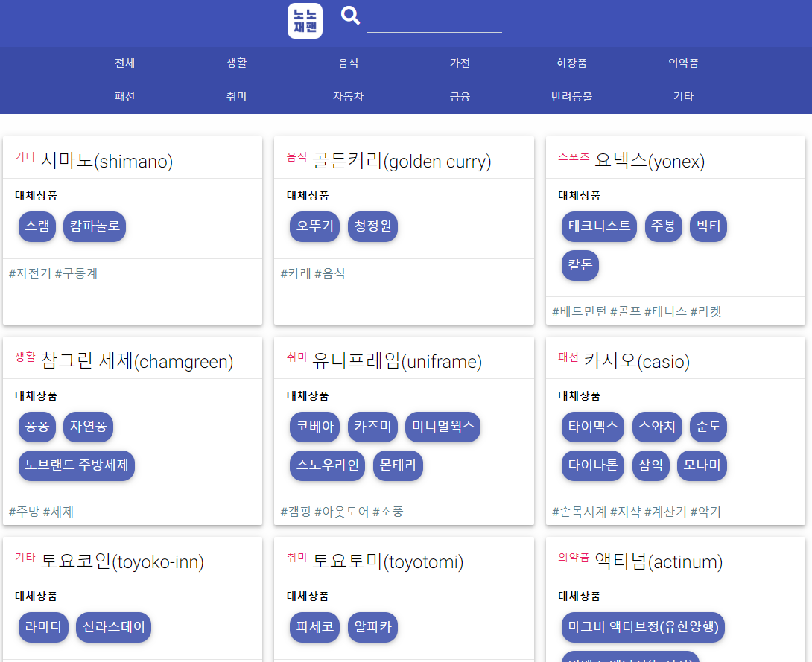Click the 청정원 alternative chip

point(373,226)
